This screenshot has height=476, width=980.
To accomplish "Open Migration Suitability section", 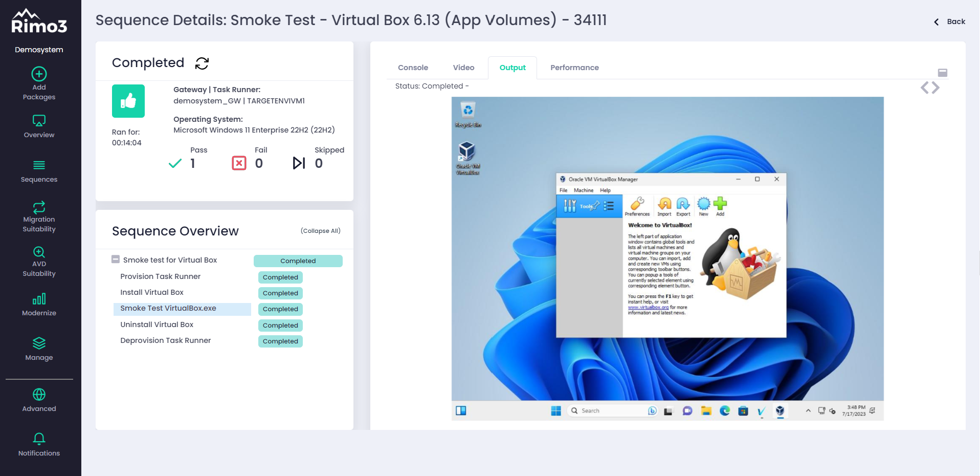I will (x=39, y=217).
